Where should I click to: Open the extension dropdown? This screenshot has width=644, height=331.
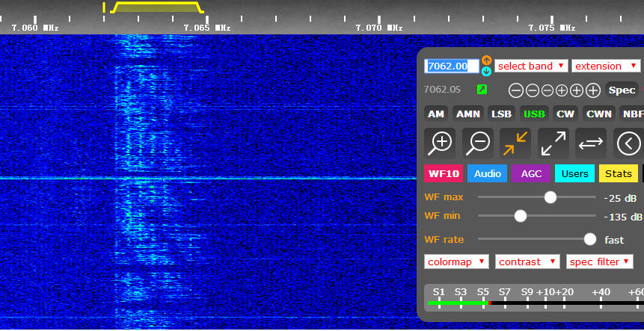[x=605, y=66]
